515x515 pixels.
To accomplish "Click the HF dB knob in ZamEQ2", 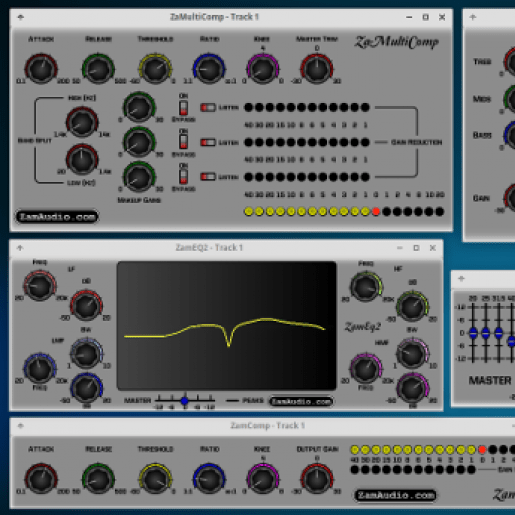I will click(x=413, y=307).
